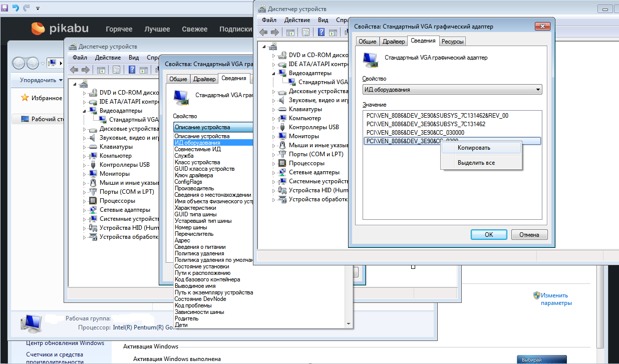619x364 pixels.
Task: Click the Properties toolbar icon in the background Device Manager
Action: point(116,70)
